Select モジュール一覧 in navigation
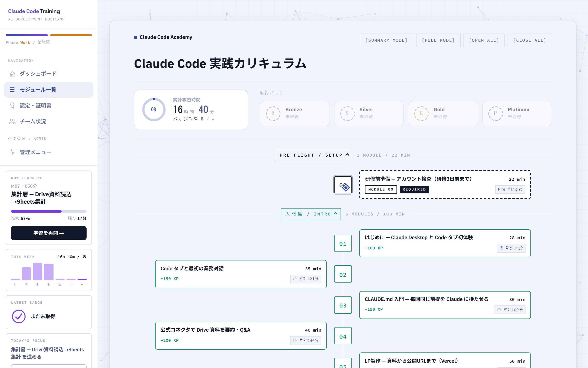Image resolution: width=588 pixels, height=368 pixels. coord(49,90)
